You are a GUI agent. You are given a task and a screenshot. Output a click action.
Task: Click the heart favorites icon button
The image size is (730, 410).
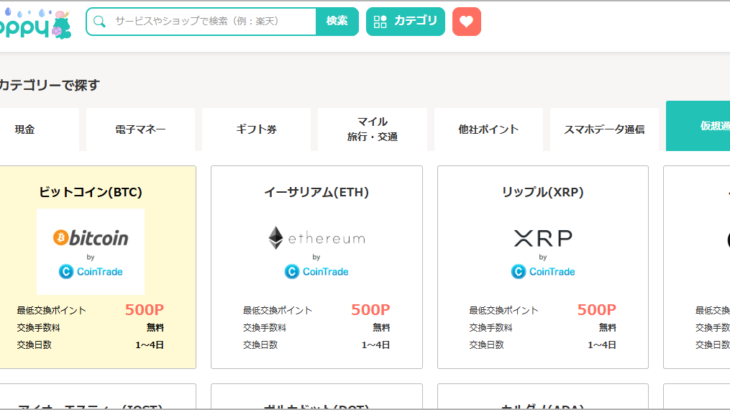466,21
